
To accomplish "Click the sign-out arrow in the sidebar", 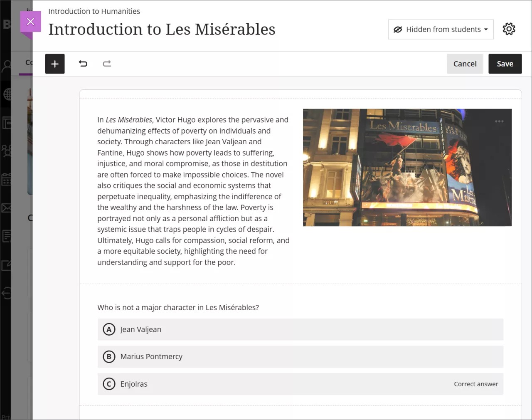I will point(7,294).
